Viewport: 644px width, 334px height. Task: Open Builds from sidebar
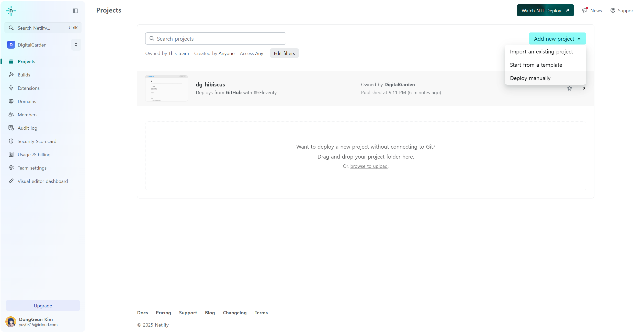point(24,75)
